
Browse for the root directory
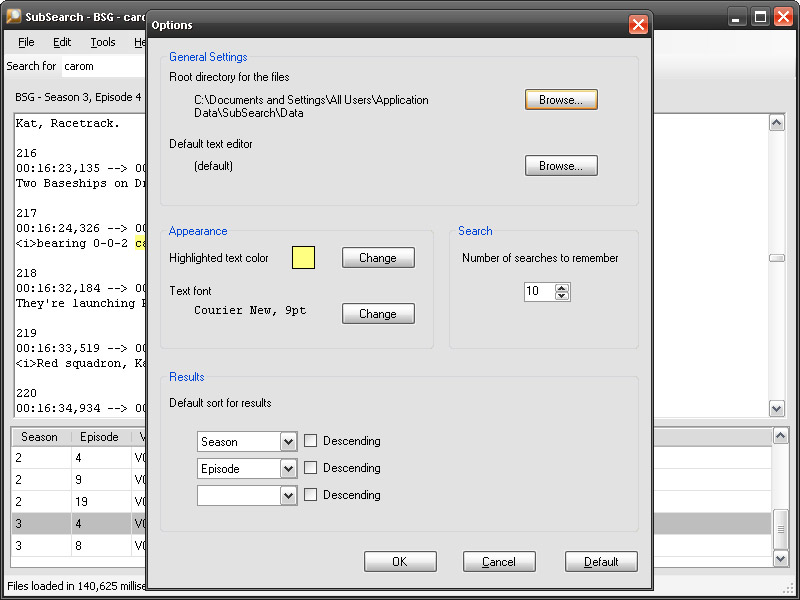[x=561, y=100]
